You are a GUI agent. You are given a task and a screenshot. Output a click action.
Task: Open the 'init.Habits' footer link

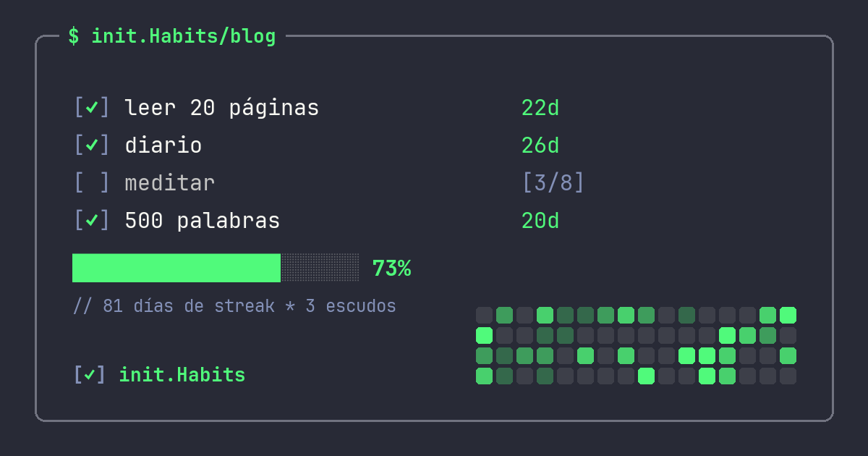tap(182, 375)
